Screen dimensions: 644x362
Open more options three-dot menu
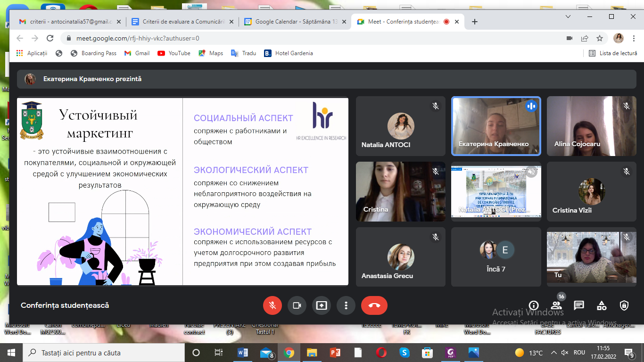(346, 305)
